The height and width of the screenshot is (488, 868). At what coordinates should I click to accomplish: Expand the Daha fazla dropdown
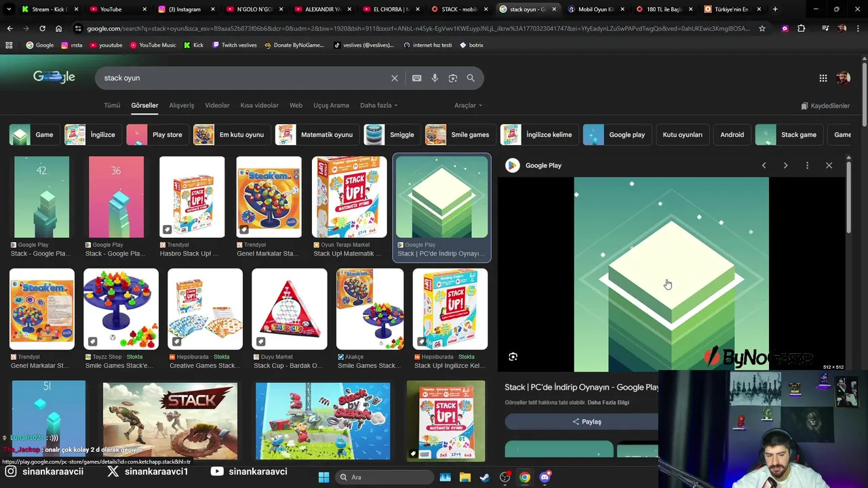(x=379, y=105)
